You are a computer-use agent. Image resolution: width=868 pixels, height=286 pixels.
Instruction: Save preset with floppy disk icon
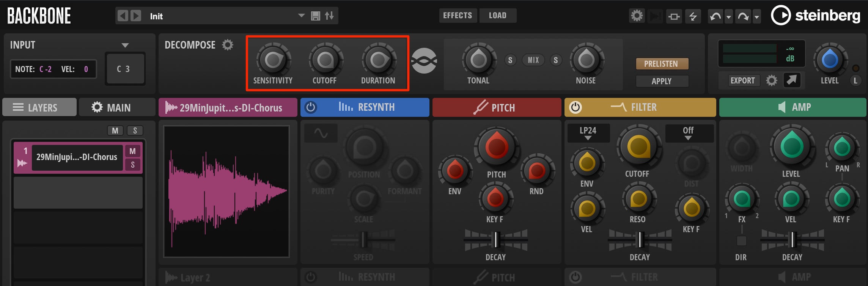[x=315, y=16]
